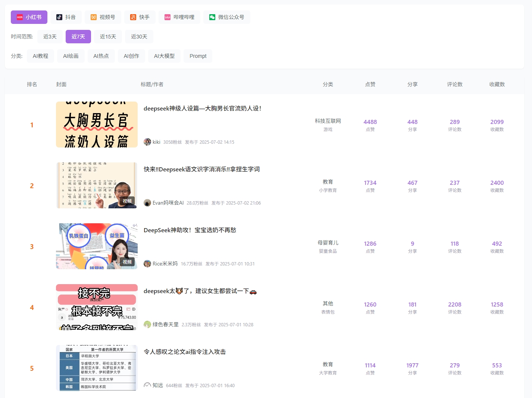Click the 哔哩哔哩 logo icon
Screen dimensions: 532x398
point(168,17)
